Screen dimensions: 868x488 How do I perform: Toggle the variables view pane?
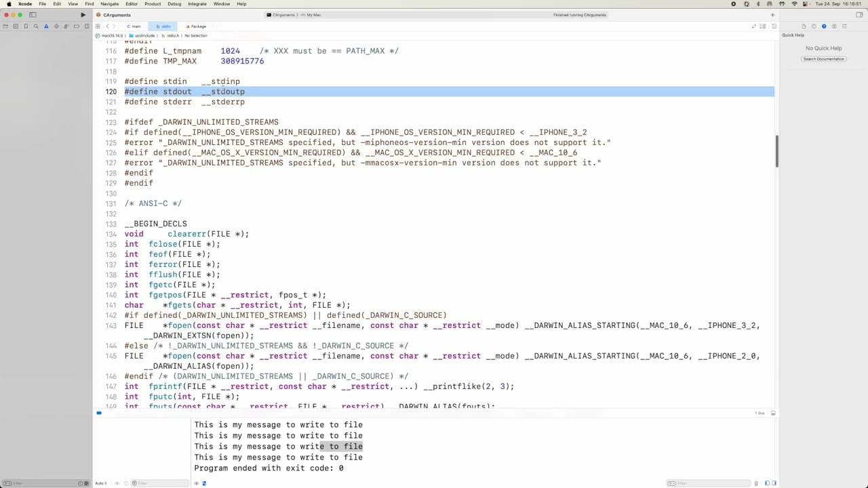(x=767, y=483)
